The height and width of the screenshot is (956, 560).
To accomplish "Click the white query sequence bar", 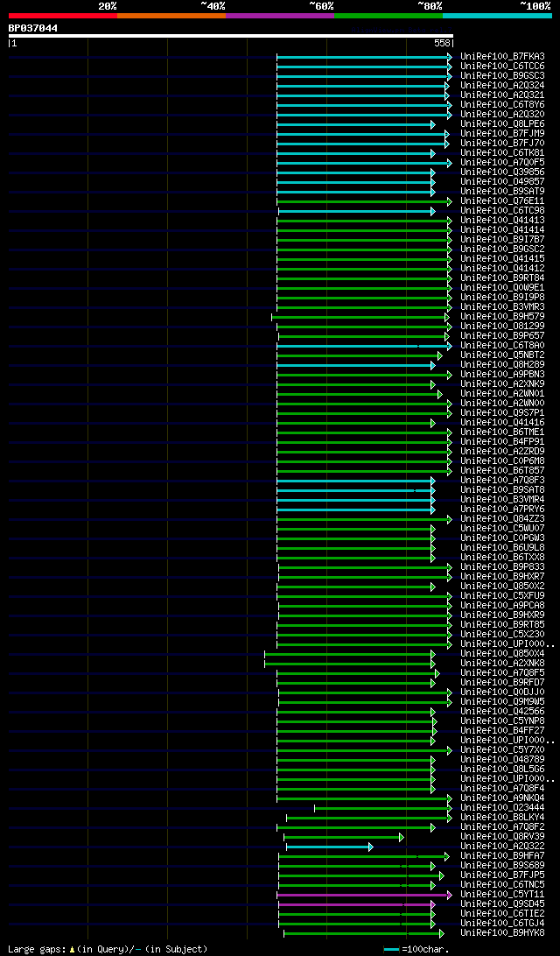I will click(231, 36).
